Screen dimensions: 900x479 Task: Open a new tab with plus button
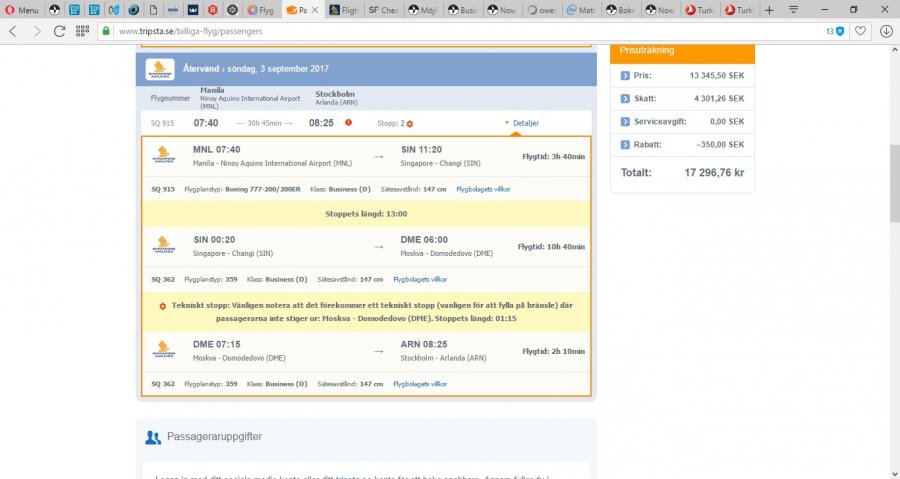pos(769,10)
